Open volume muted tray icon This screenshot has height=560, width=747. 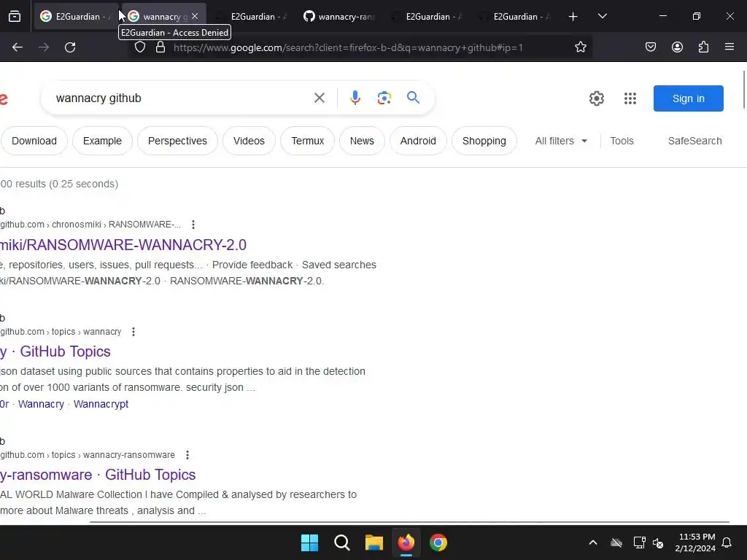[x=658, y=542]
